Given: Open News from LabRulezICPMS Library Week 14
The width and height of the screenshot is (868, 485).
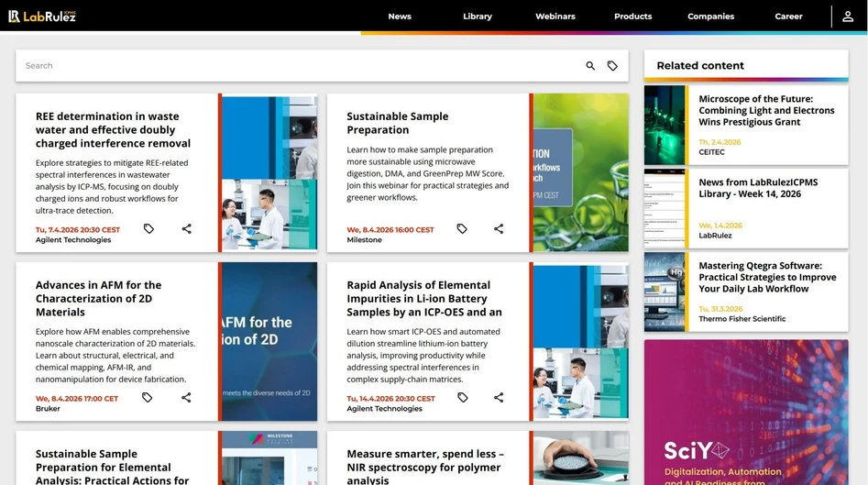Looking at the screenshot, I should coord(758,188).
